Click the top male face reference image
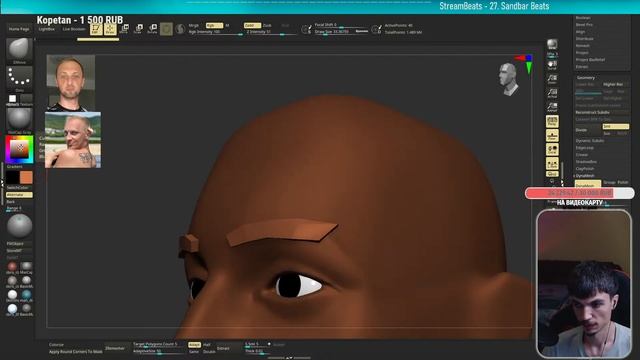This screenshot has height=360, width=640. point(71,83)
